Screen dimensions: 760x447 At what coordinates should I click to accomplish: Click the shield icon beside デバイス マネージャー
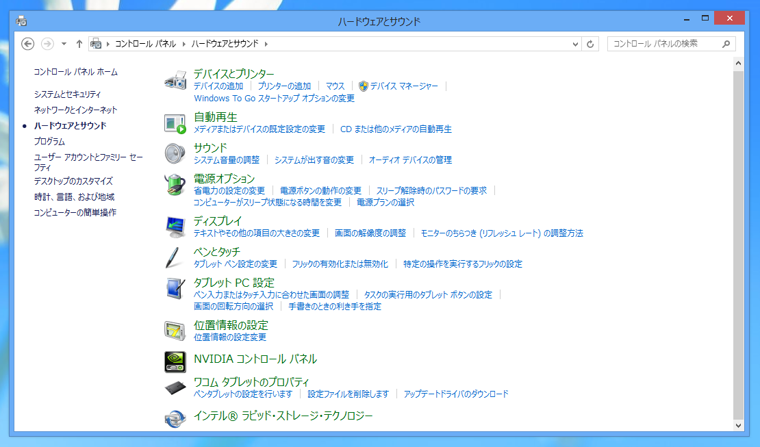click(x=363, y=86)
